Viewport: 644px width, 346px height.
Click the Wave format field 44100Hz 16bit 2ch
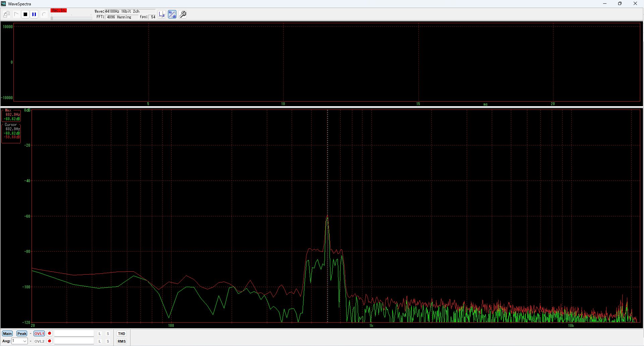tap(130, 11)
